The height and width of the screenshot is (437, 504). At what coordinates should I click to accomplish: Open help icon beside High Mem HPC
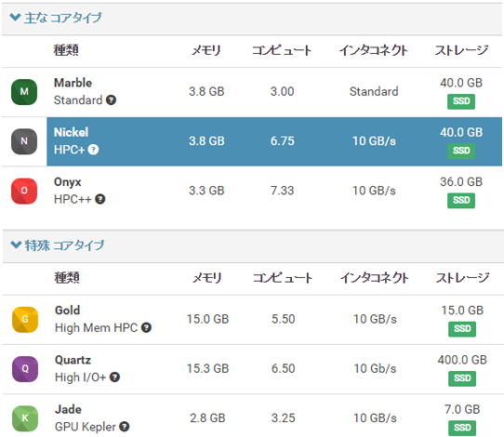pos(146,327)
